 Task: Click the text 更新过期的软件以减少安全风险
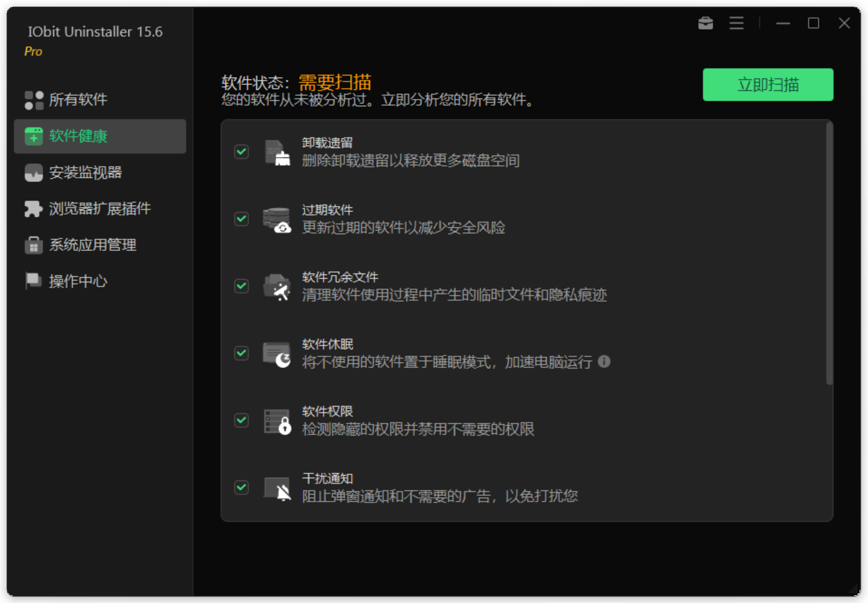click(x=404, y=227)
